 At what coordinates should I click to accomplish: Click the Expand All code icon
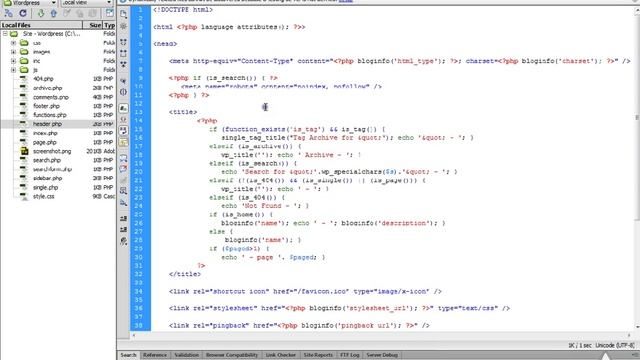[x=123, y=64]
